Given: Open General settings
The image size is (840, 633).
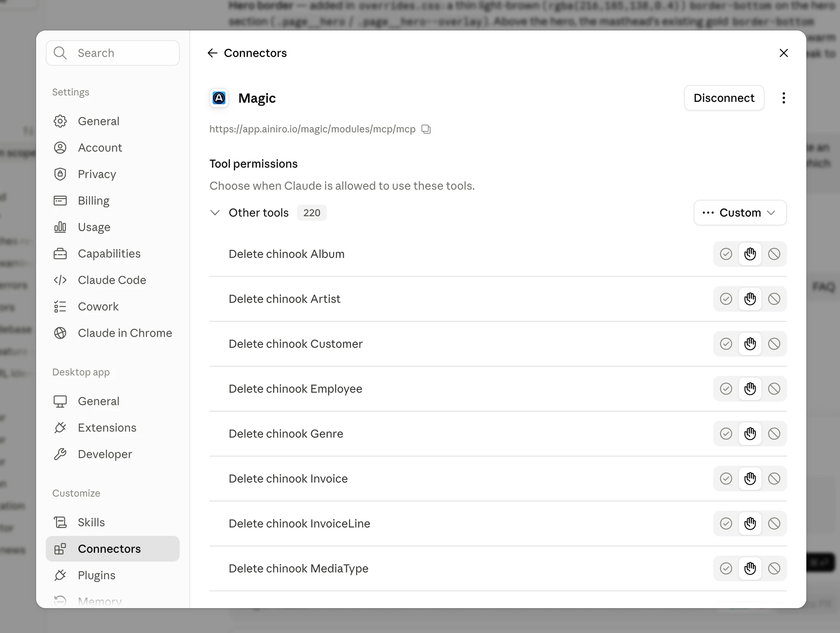Looking at the screenshot, I should pyautogui.click(x=112, y=121).
